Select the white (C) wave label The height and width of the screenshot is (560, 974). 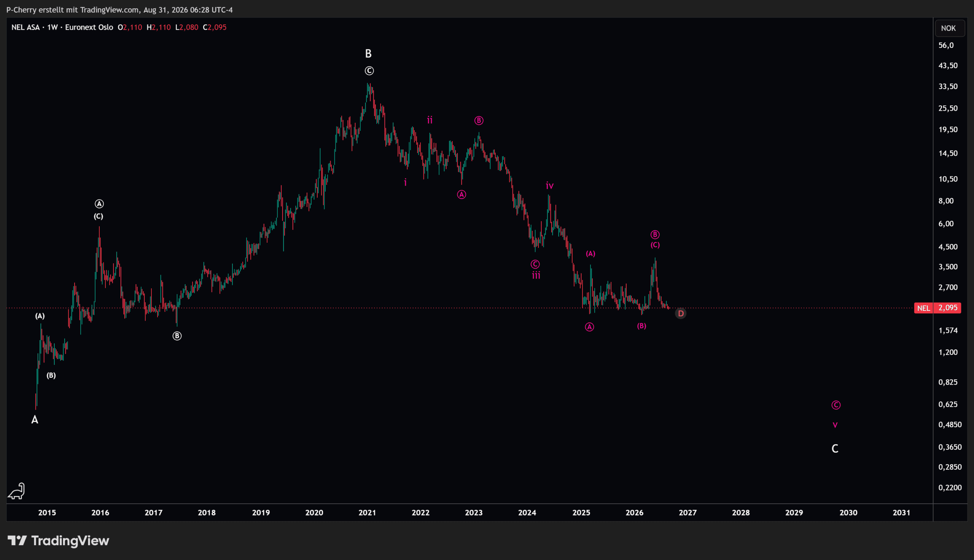tap(99, 216)
